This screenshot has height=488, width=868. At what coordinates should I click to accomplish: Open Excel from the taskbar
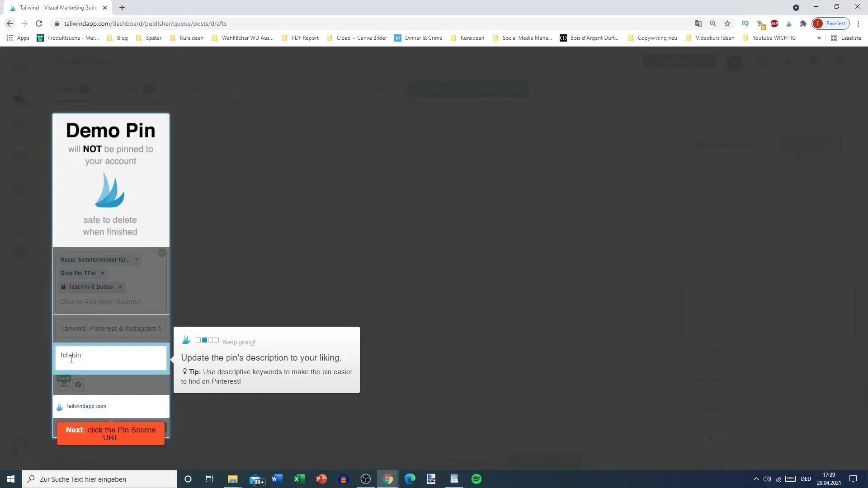(x=299, y=479)
